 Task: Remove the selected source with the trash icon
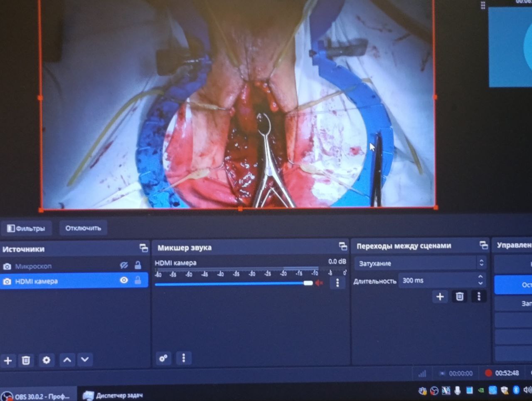click(26, 360)
